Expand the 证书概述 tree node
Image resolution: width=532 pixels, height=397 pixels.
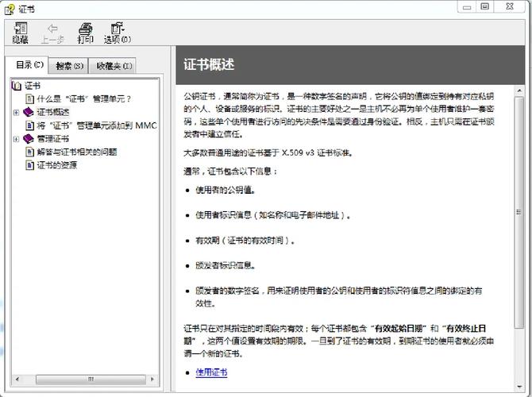(x=16, y=112)
